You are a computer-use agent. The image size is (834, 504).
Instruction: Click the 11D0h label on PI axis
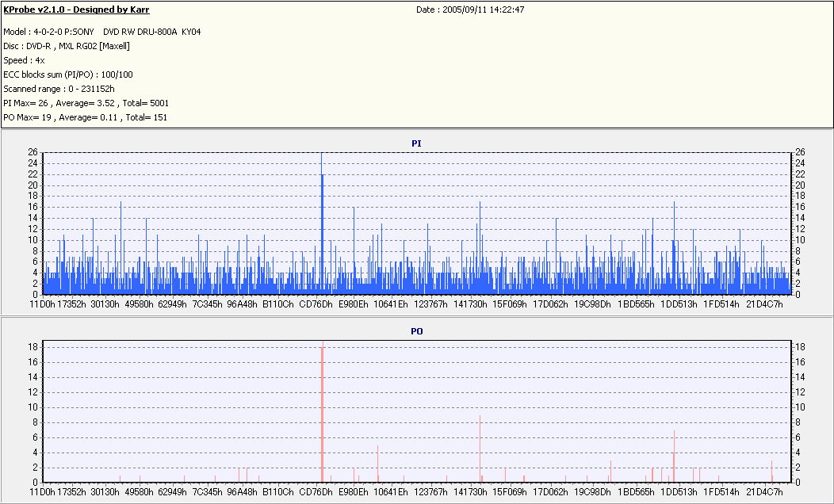[x=43, y=304]
